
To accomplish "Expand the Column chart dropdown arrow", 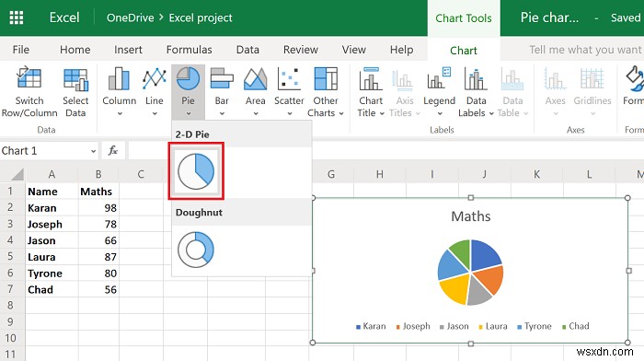I will click(120, 113).
